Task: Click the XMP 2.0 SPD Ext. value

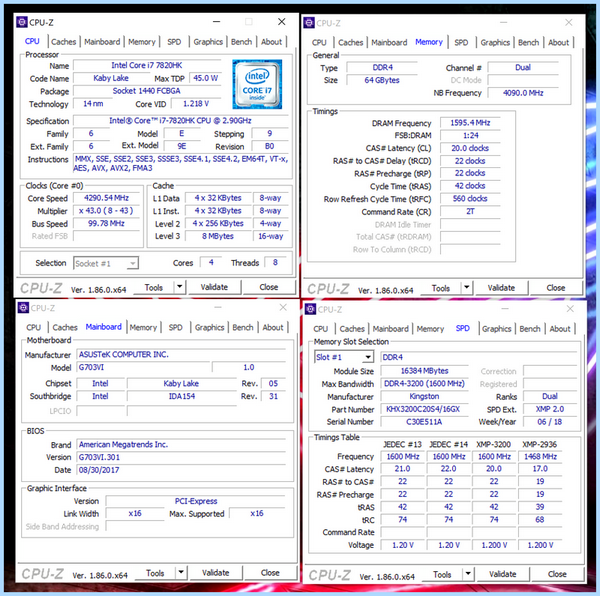Action: pos(550,409)
